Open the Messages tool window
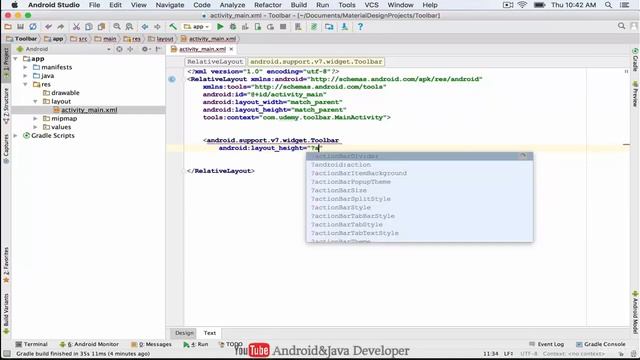Viewport: 640px width, 360px height. [151, 344]
